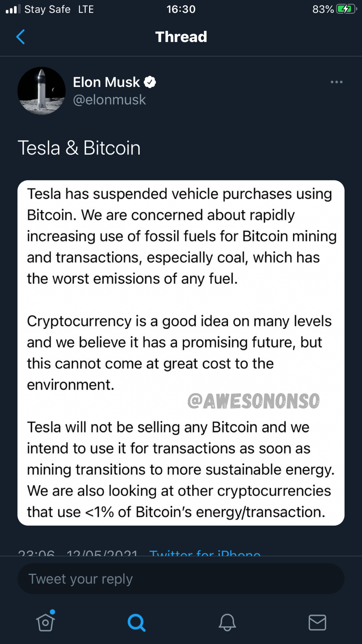Open the Search tab magnifier

pos(136,623)
